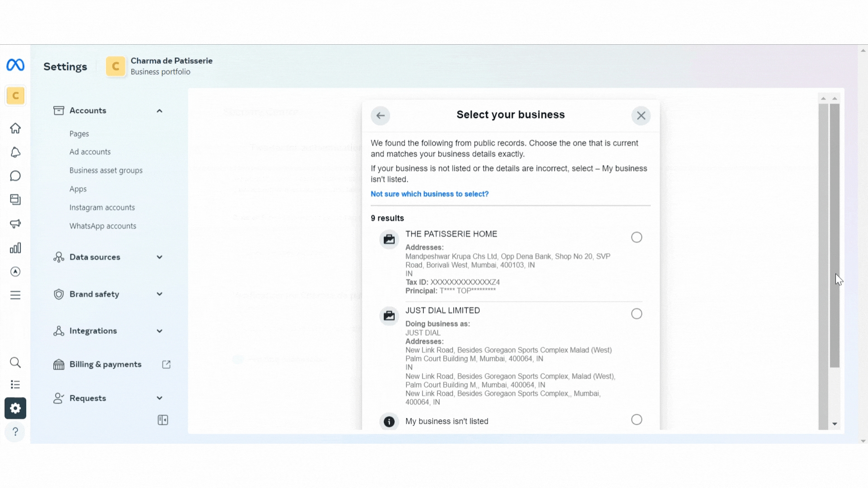Viewport: 868px width, 488px height.
Task: Open Home in left icon rail
Action: [x=15, y=129]
